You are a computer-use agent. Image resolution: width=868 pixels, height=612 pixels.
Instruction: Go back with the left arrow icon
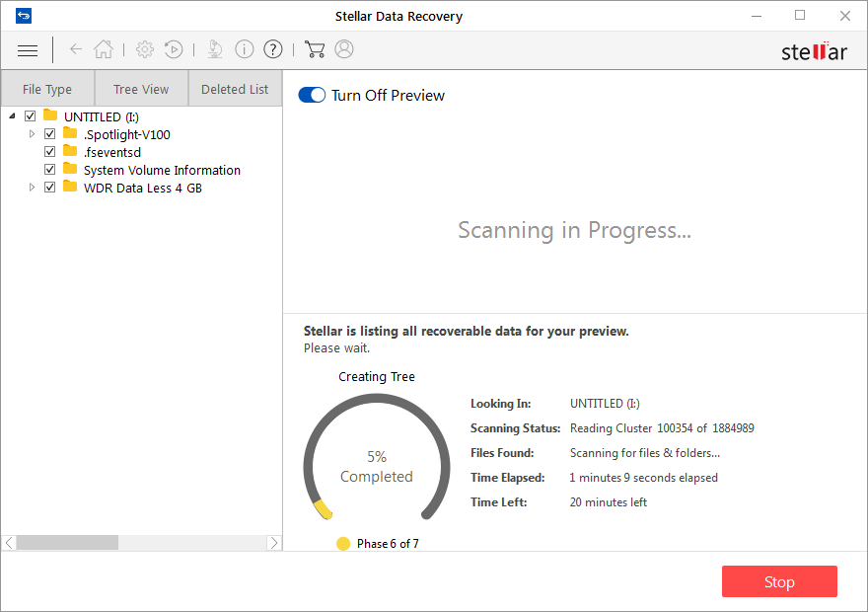click(76, 49)
